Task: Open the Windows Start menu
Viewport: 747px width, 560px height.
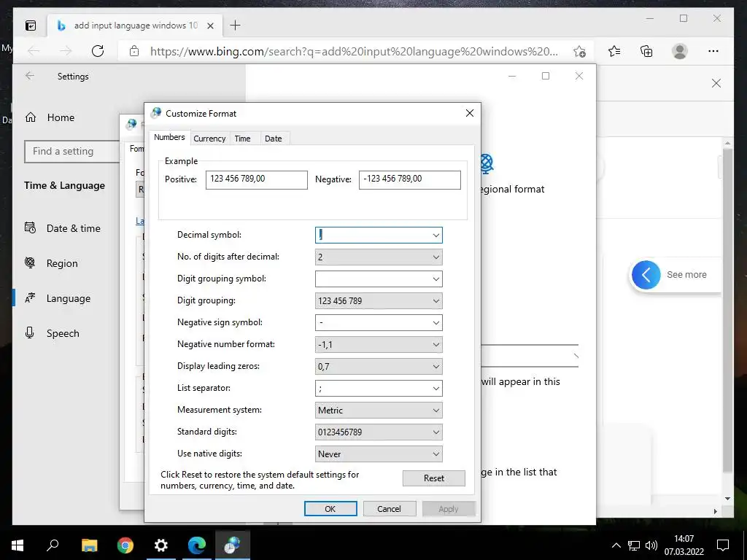Action: point(18,545)
